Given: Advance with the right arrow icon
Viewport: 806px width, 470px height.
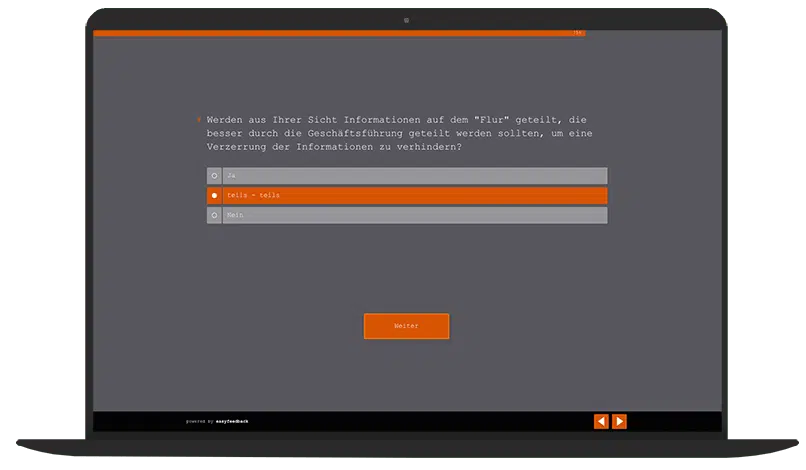Looking at the screenshot, I should [x=619, y=421].
